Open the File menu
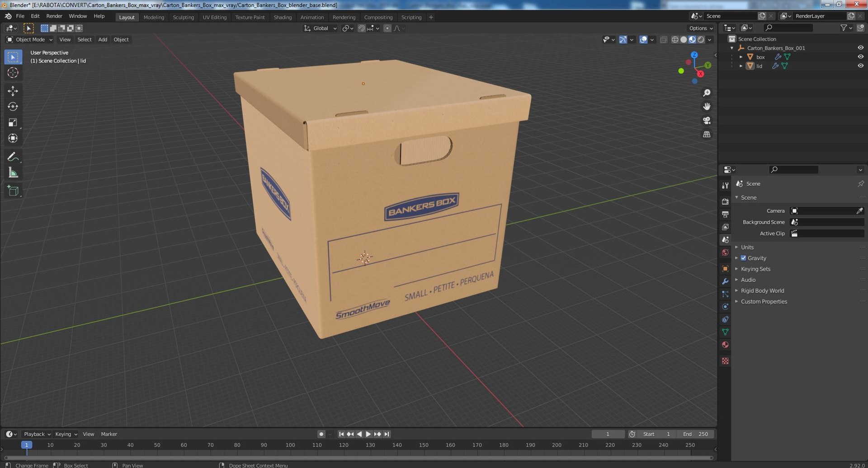 click(x=20, y=16)
